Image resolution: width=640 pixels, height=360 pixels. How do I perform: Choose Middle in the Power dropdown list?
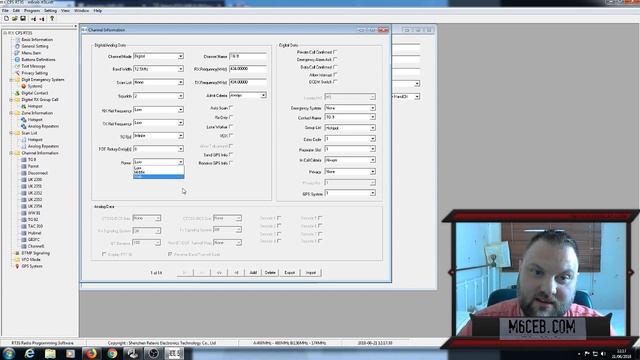158,172
